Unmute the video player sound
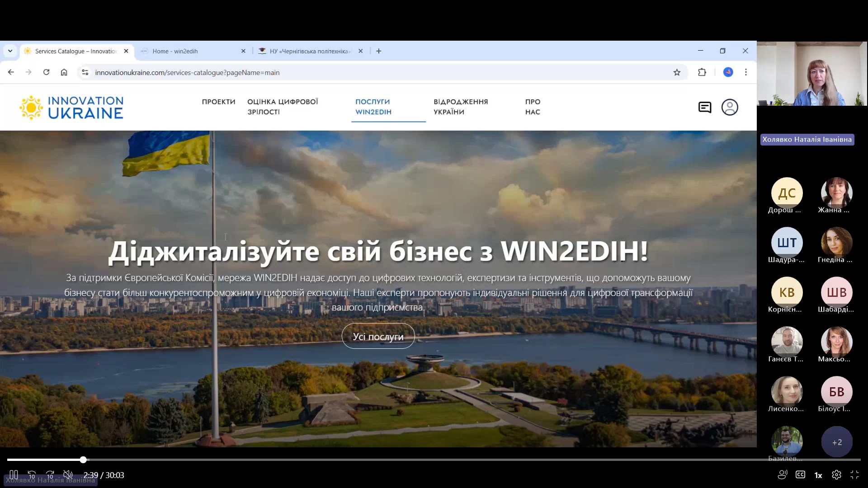The width and height of the screenshot is (868, 488). tap(68, 475)
